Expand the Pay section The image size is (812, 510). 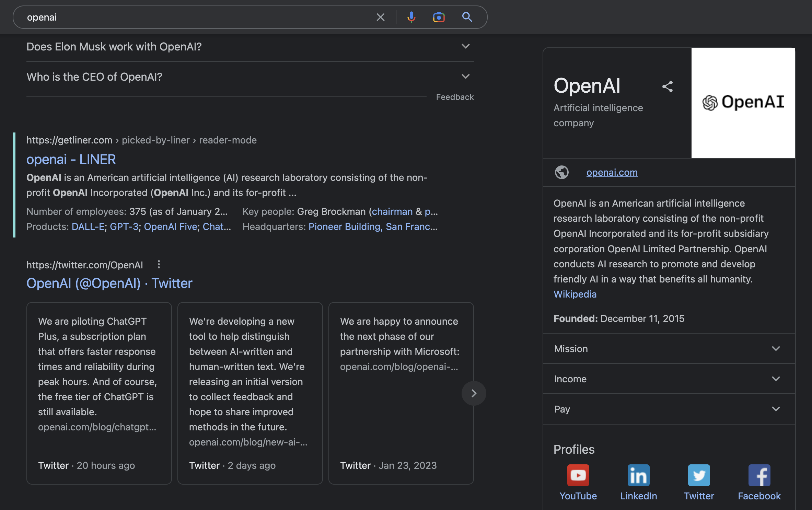[x=776, y=409]
